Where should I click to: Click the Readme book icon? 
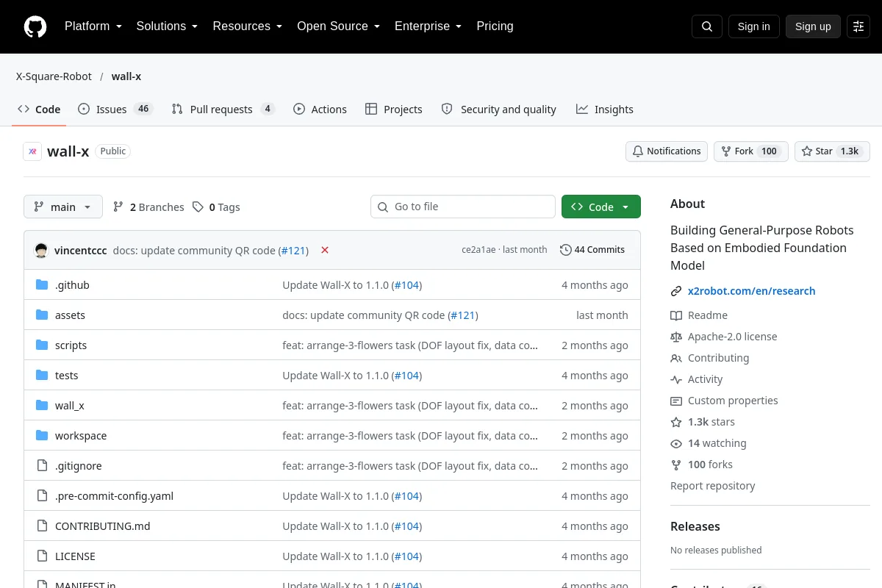676,315
